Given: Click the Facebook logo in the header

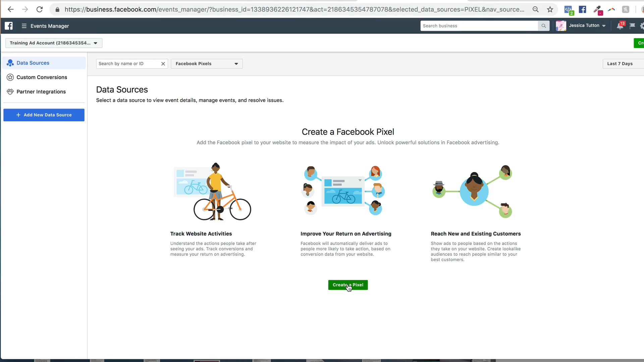Looking at the screenshot, I should [x=9, y=26].
